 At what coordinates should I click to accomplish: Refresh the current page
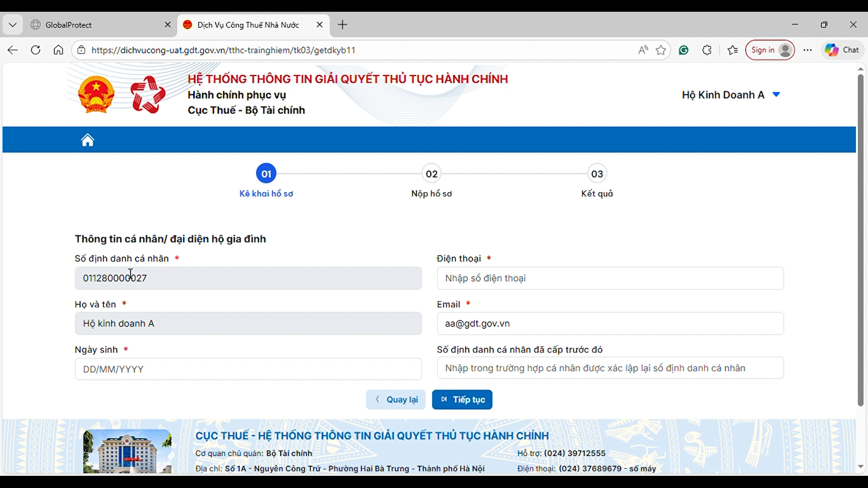(x=36, y=50)
